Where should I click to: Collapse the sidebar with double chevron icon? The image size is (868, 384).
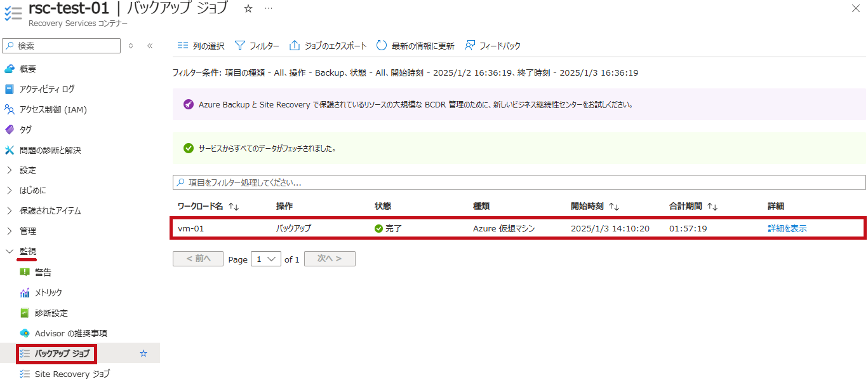click(150, 46)
